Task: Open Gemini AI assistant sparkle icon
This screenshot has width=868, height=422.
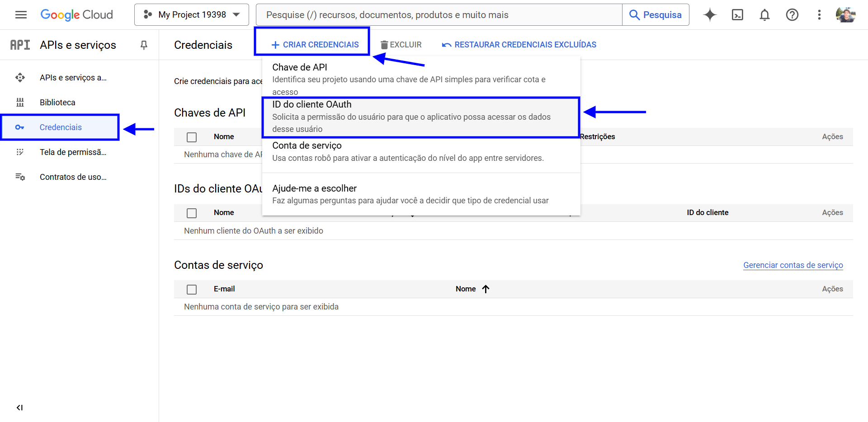Action: (x=710, y=15)
